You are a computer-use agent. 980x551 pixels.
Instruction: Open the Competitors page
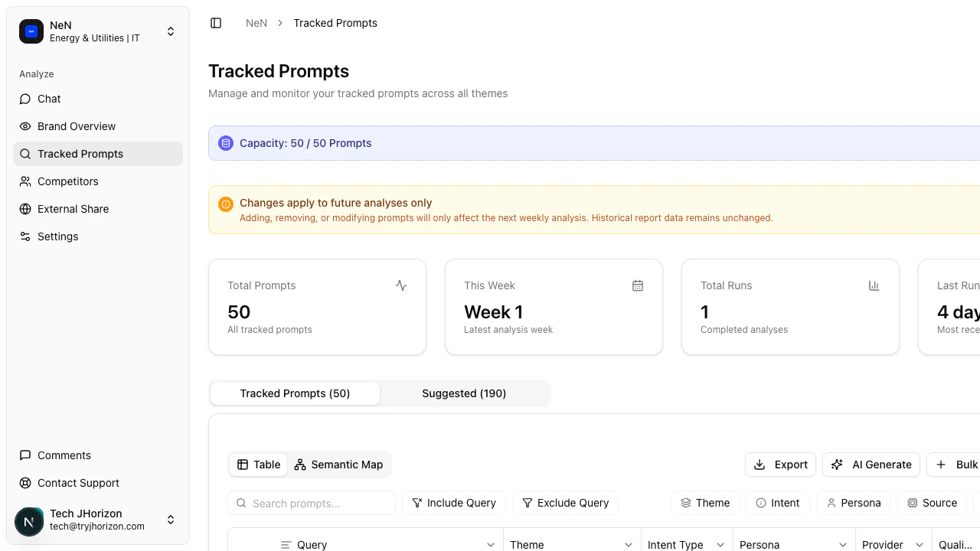coord(67,181)
